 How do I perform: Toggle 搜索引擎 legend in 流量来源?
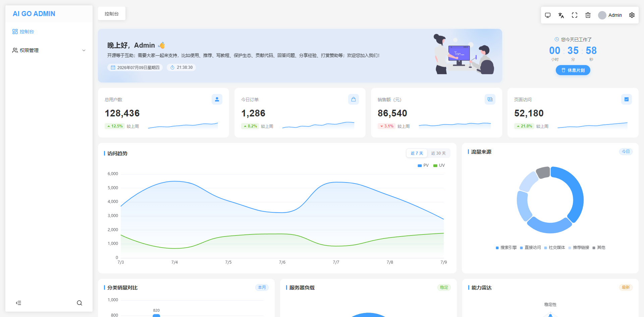(x=506, y=248)
